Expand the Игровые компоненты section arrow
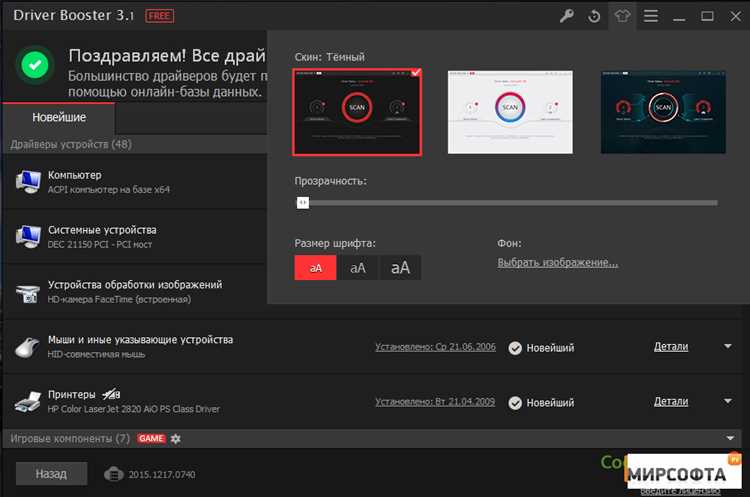This screenshot has width=750, height=497. click(x=730, y=438)
